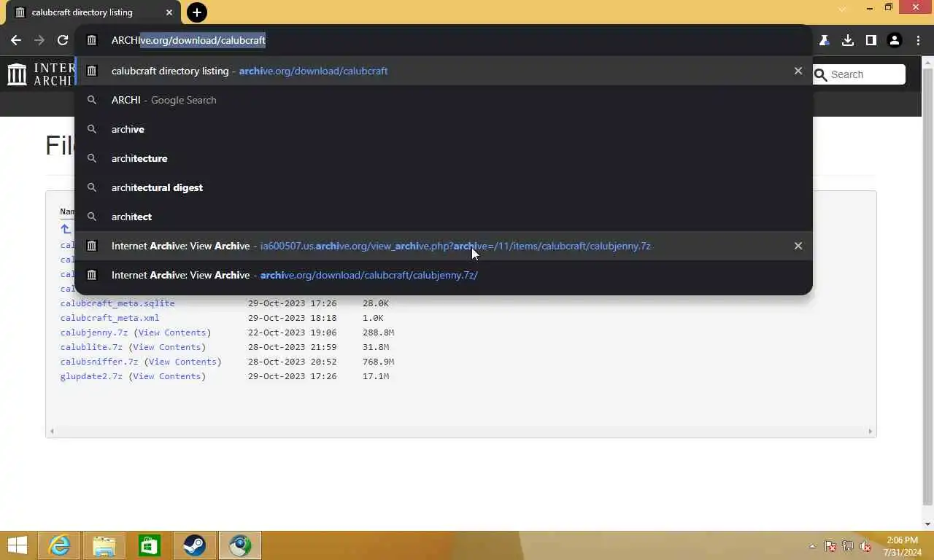Screen dimensions: 934x560
Task: Choose the 'architect' search suggestion
Action: pyautogui.click(x=444, y=217)
